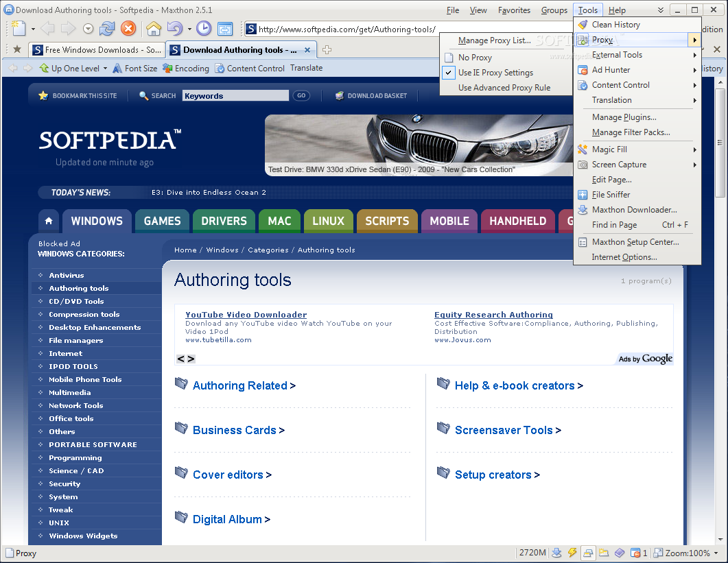Enable Use Advanced Proxy Rule option

506,88
